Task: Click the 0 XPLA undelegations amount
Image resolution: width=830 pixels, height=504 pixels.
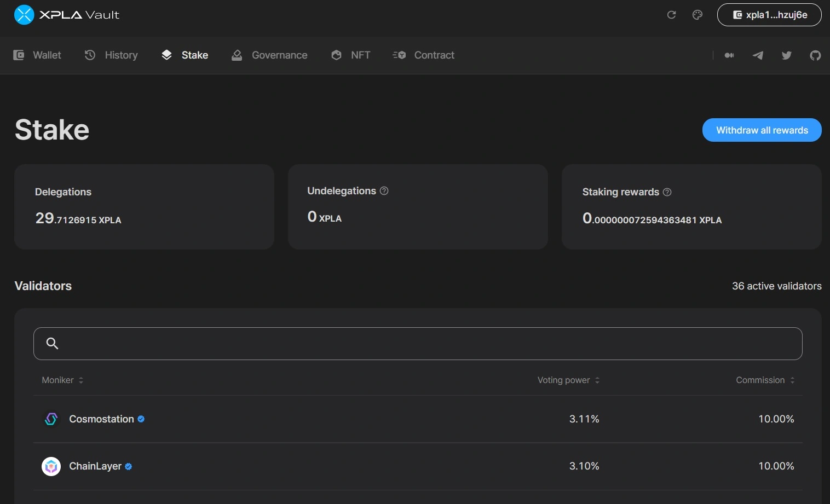Action: coord(325,217)
